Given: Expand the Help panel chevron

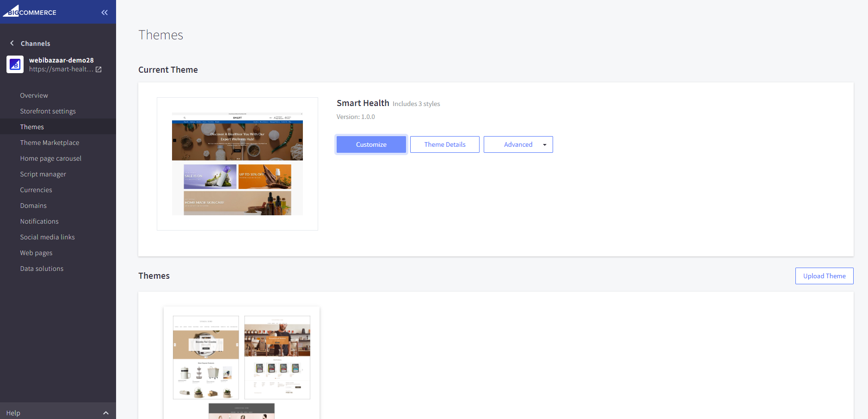Looking at the screenshot, I should (x=106, y=413).
